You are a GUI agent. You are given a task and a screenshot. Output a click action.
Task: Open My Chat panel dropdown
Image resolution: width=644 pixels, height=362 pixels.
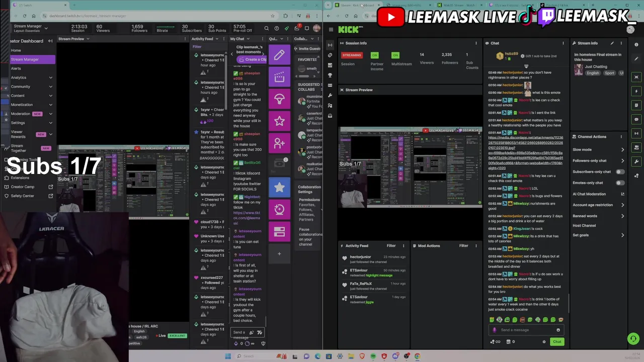coord(247,39)
